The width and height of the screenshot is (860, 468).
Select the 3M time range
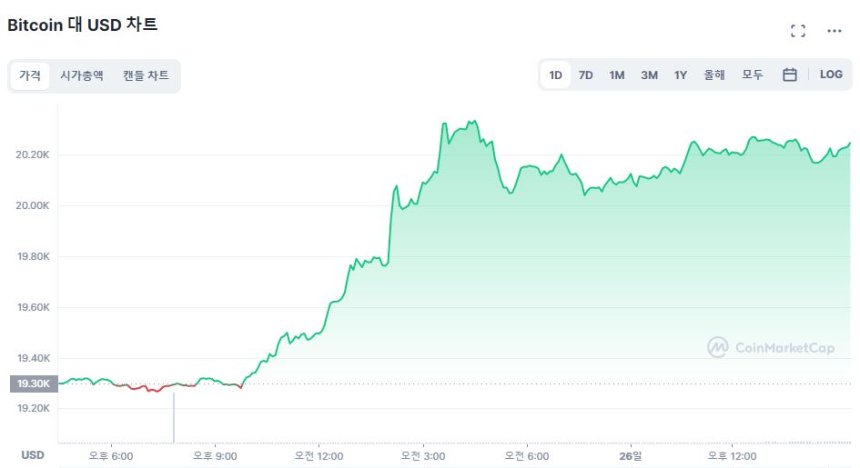coord(649,75)
